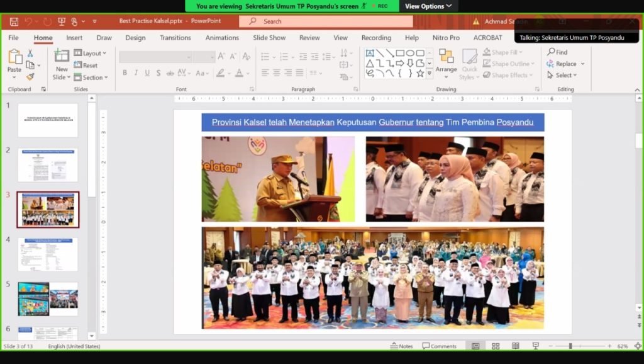Select the star shape in shapes gallery
644x364 pixels.
(420, 73)
